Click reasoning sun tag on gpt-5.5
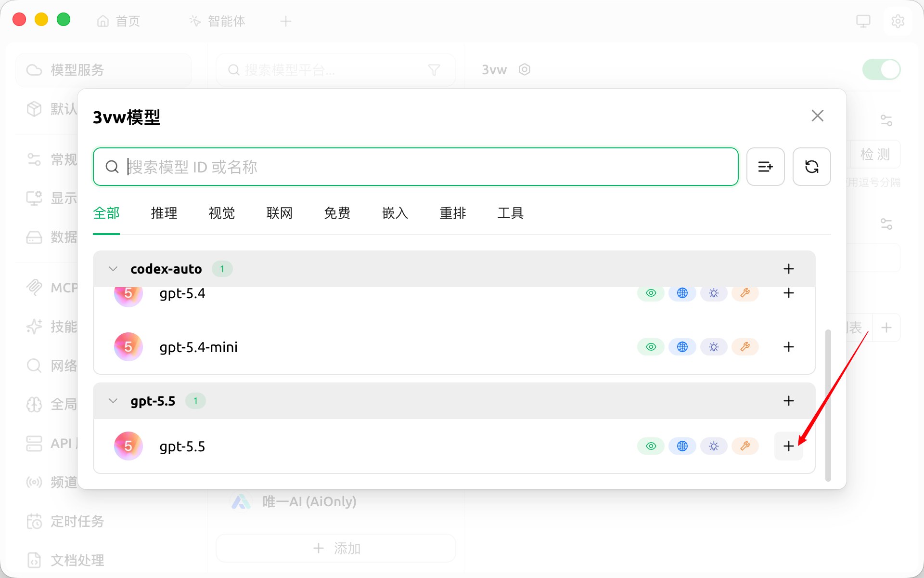 (714, 446)
